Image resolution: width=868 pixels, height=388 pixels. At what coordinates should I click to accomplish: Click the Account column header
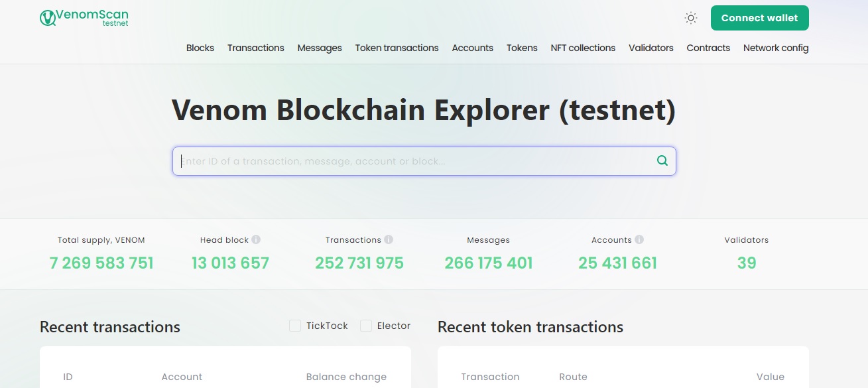(182, 377)
